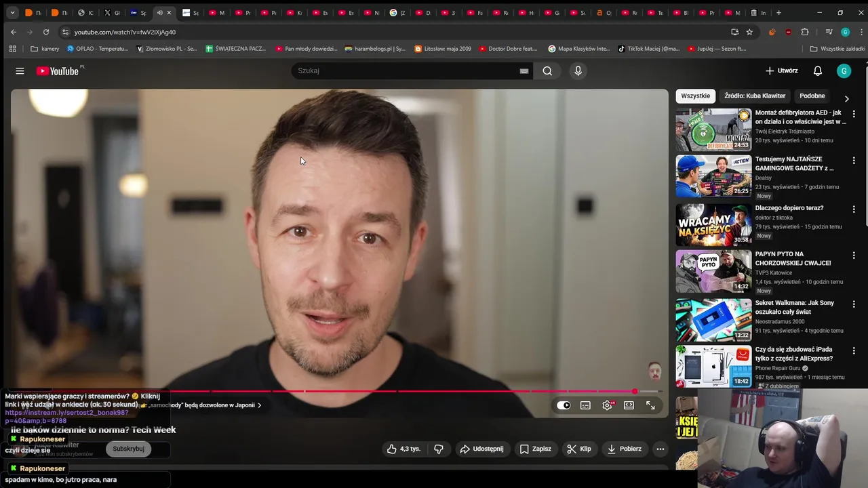Like the video with 4,3 tys. likes
The width and height of the screenshot is (868, 488).
pyautogui.click(x=403, y=449)
